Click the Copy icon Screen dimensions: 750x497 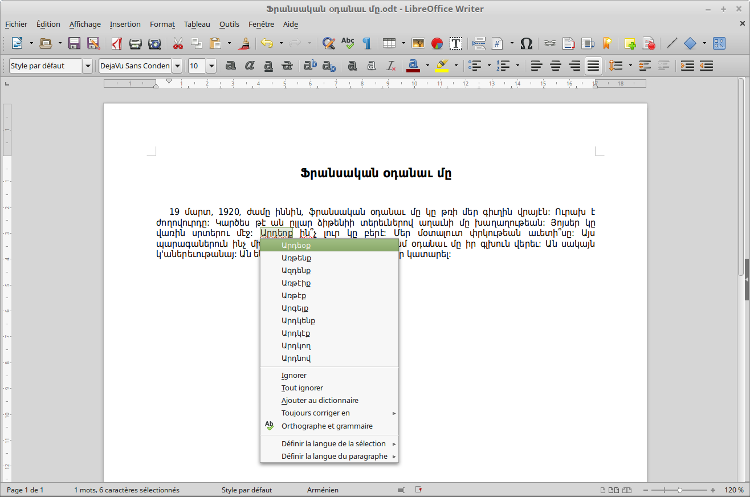point(197,44)
